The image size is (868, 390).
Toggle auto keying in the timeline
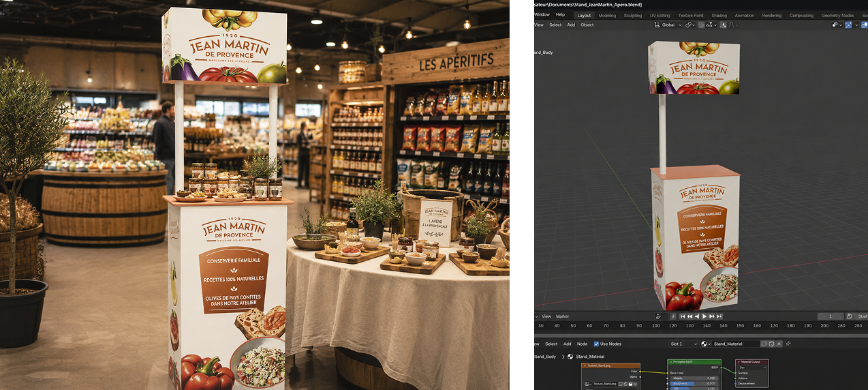[x=673, y=316]
